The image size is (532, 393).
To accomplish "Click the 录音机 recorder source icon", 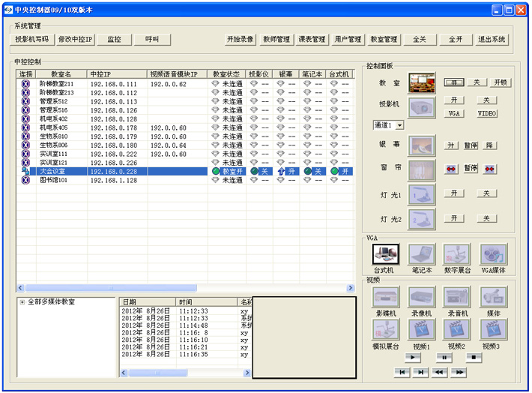I will click(x=456, y=297).
